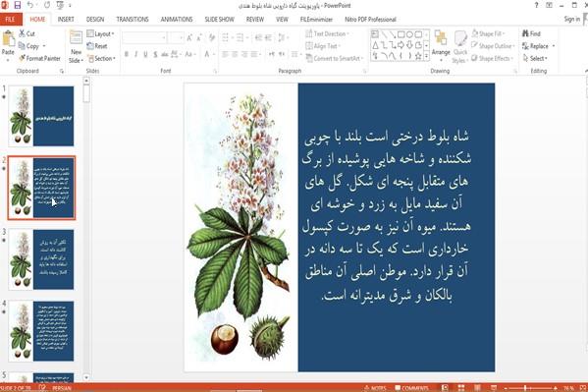Select slide 1 thumbnail
Screen dimensions: 588x392
tap(41, 116)
